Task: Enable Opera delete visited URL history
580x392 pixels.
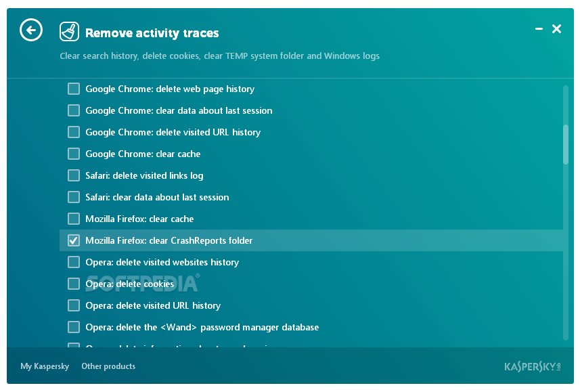Action: click(x=74, y=305)
